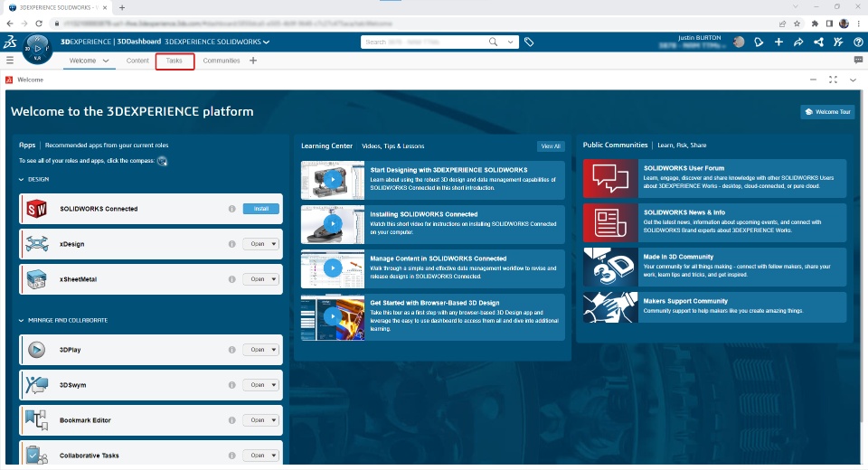Open the search options dropdown arrow
Image resolution: width=868 pixels, height=470 pixels.
tap(510, 42)
